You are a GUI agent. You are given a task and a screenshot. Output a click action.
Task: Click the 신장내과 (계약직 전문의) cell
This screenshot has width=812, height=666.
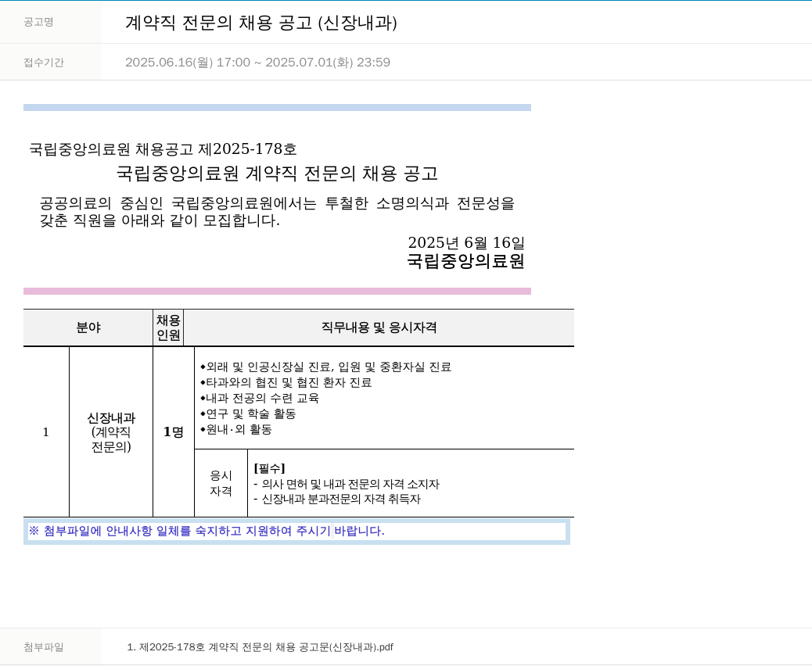(x=111, y=432)
